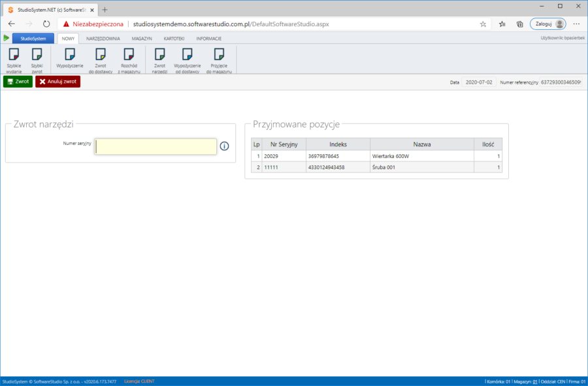Open Zwrot do dostawcy in the ribbon
The image size is (588, 386).
pos(101,60)
